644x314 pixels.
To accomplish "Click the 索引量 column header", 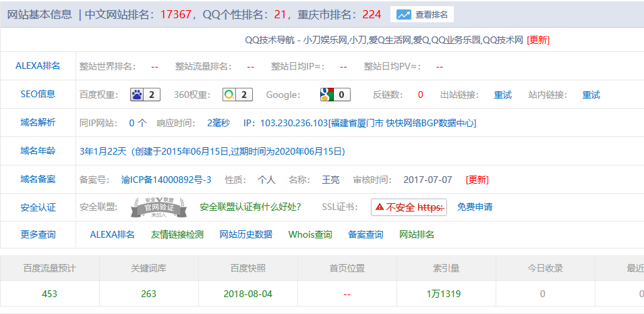I will (446, 268).
